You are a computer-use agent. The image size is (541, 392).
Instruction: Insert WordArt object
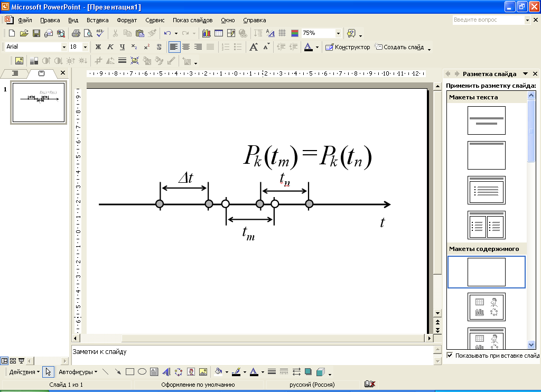pyautogui.click(x=166, y=371)
